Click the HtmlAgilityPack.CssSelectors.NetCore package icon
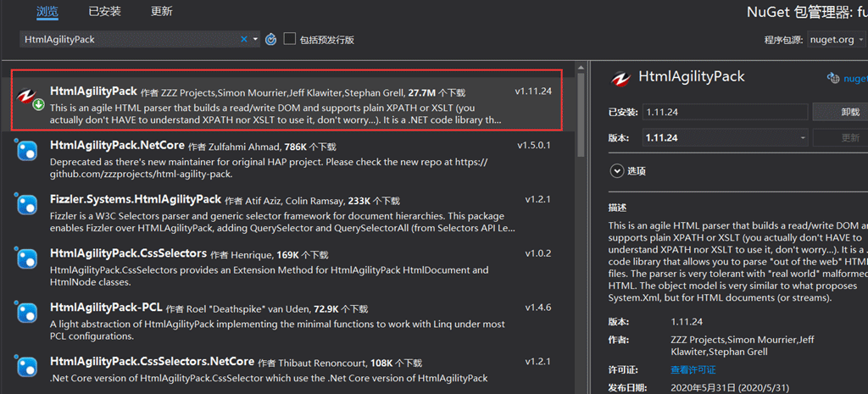The height and width of the screenshot is (394, 868). [x=28, y=366]
